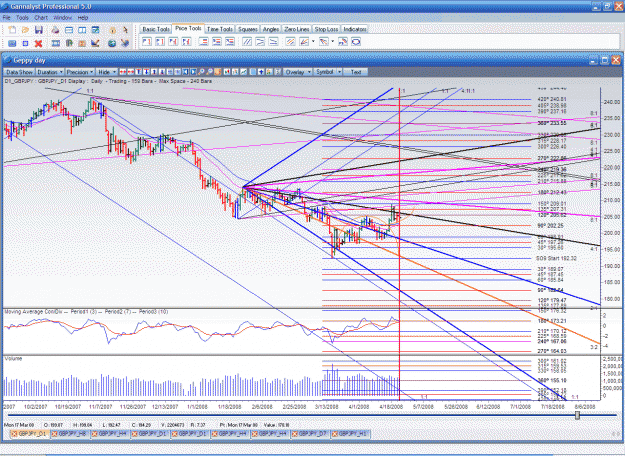The width and height of the screenshot is (625, 456).
Task: Click the 'Volume' panel label
Action: click(13, 359)
